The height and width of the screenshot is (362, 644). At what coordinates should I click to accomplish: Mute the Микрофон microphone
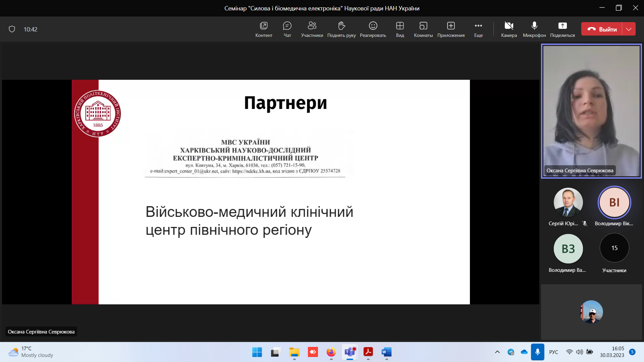coord(534,29)
